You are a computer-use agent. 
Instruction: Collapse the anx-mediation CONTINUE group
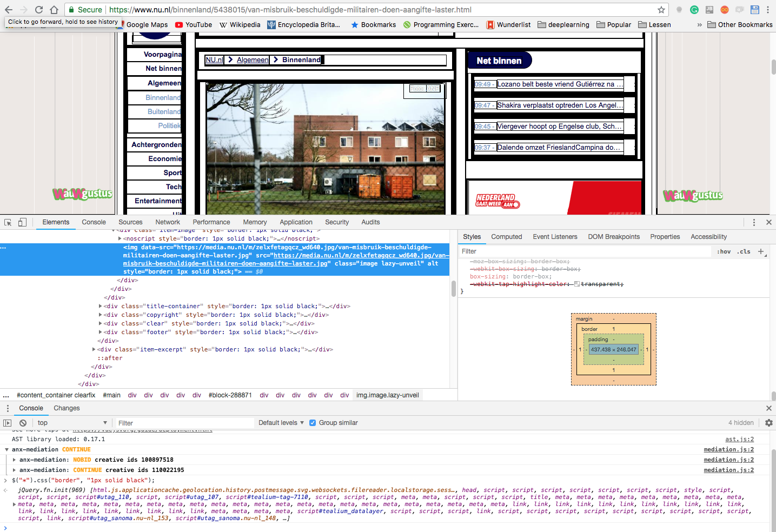7,449
